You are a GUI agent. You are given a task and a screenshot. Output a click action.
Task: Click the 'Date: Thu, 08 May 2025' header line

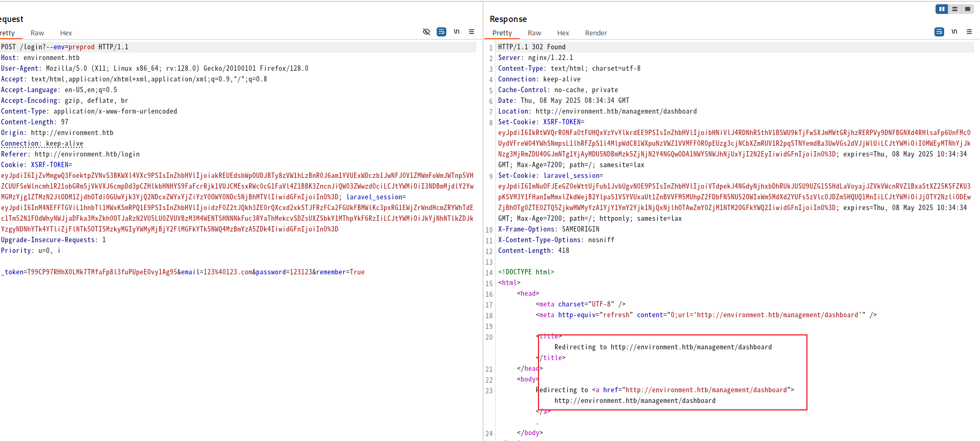[x=564, y=101]
